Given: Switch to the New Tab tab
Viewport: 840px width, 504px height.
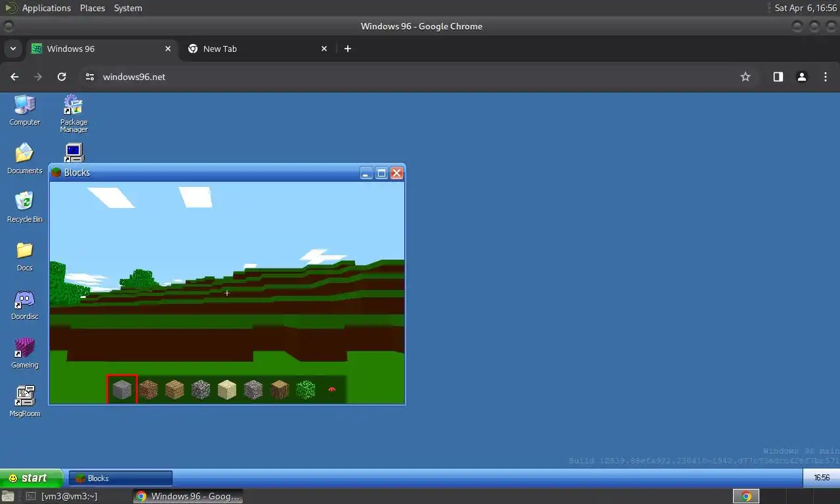Looking at the screenshot, I should tap(258, 49).
